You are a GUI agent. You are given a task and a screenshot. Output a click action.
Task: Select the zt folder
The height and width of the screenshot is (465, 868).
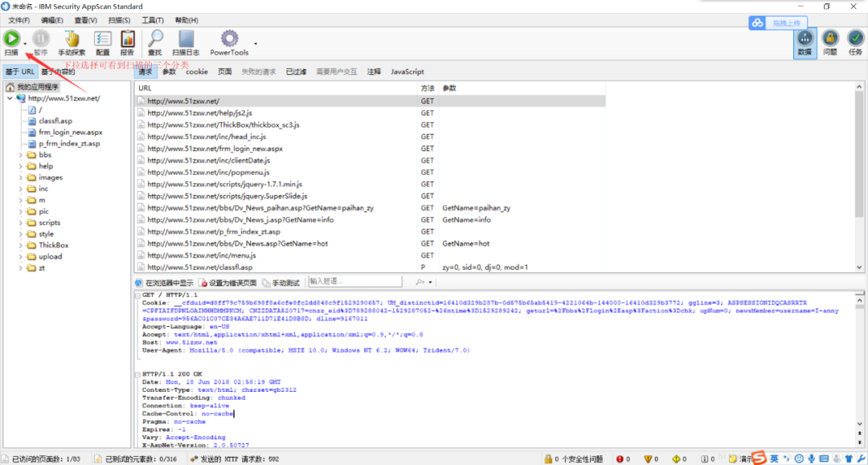pos(42,268)
